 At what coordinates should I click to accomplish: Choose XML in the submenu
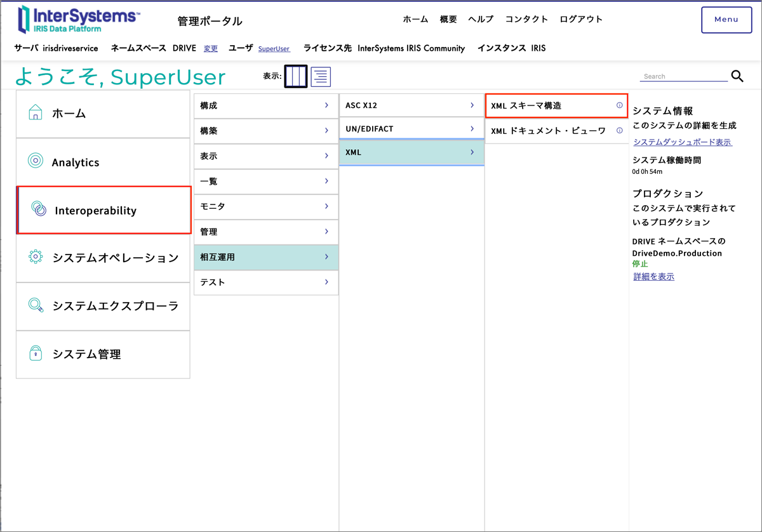tap(411, 152)
